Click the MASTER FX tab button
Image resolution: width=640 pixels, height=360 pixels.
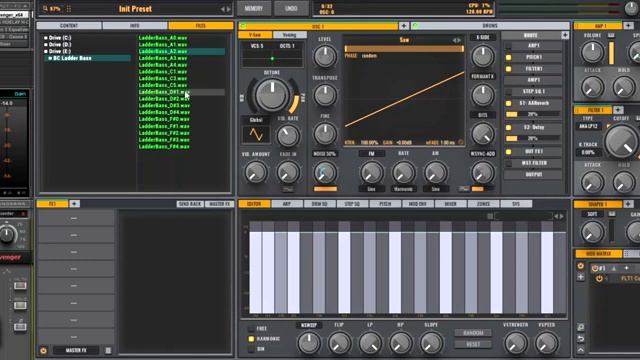tap(219, 204)
